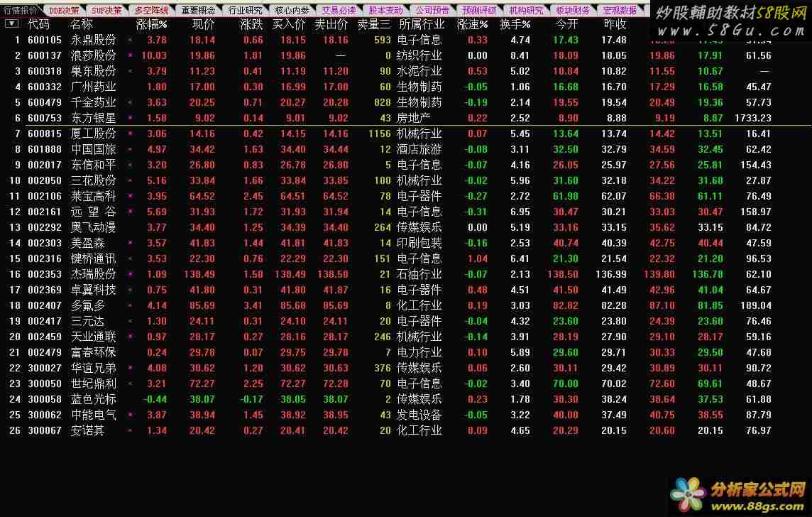Screen dimensions: 812x517
Task: Sort by the 涨跌 column header
Action: (x=252, y=24)
